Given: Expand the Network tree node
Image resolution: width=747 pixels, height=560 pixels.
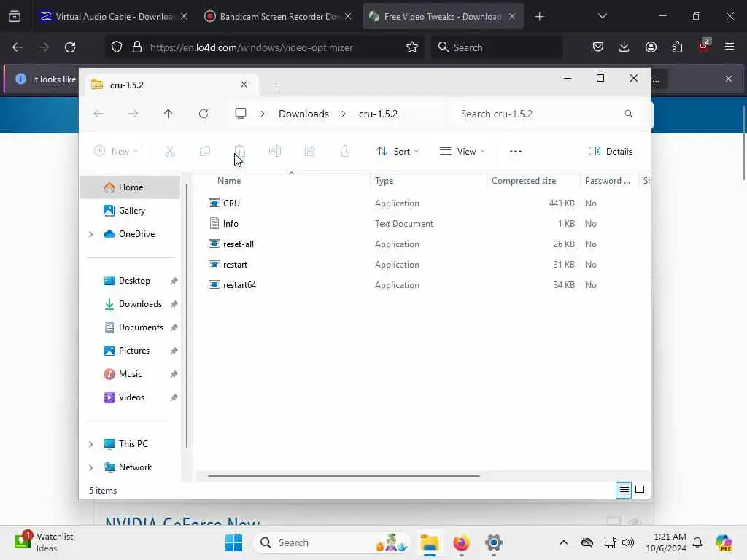Looking at the screenshot, I should tap(91, 467).
